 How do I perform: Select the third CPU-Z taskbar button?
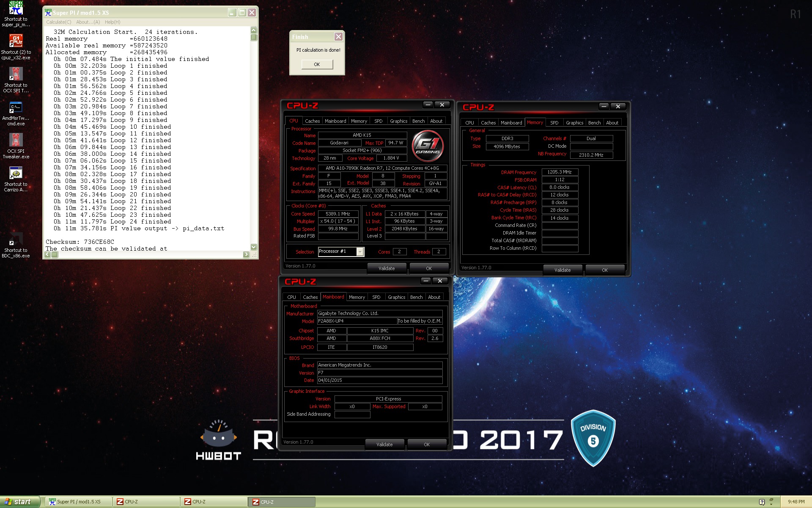point(282,502)
